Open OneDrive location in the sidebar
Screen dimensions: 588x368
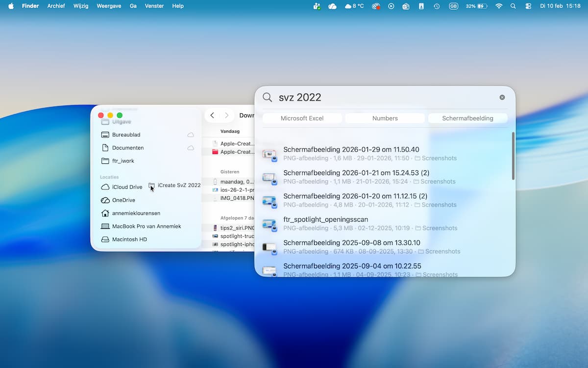tap(123, 200)
